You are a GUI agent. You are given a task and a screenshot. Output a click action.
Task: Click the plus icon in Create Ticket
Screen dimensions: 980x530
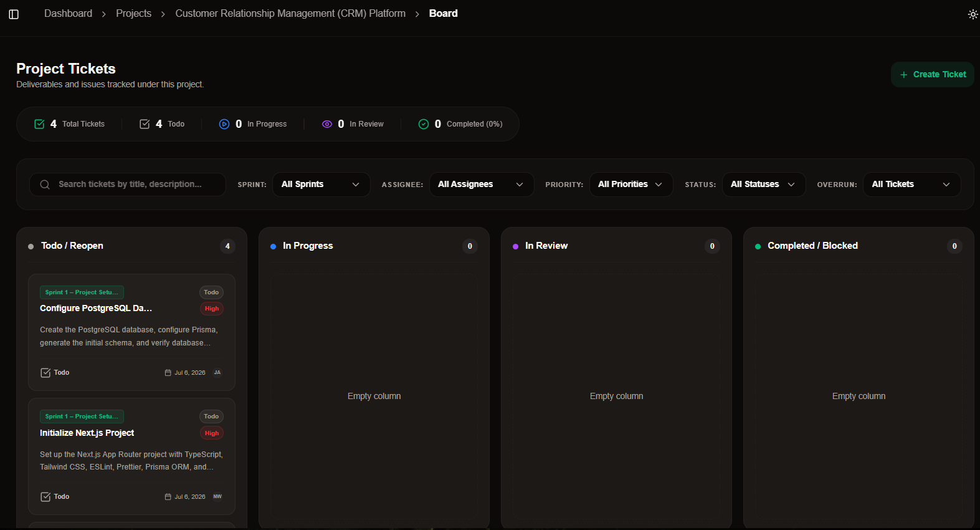903,75
